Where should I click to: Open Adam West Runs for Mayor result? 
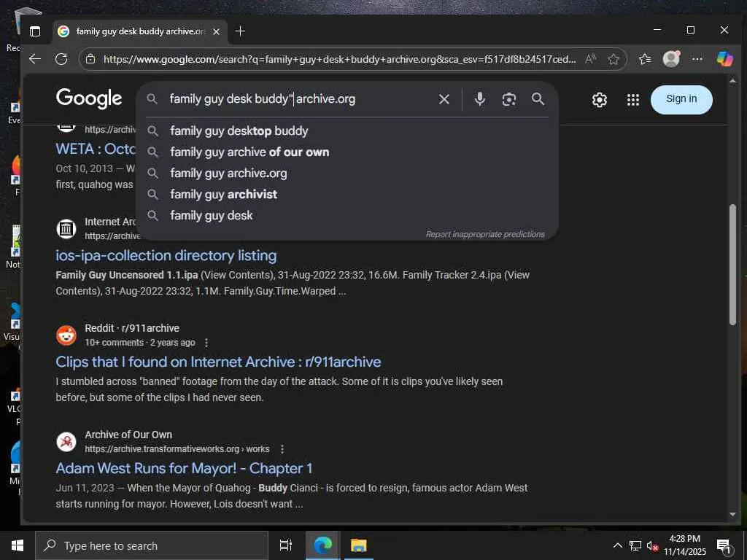pyautogui.click(x=184, y=469)
